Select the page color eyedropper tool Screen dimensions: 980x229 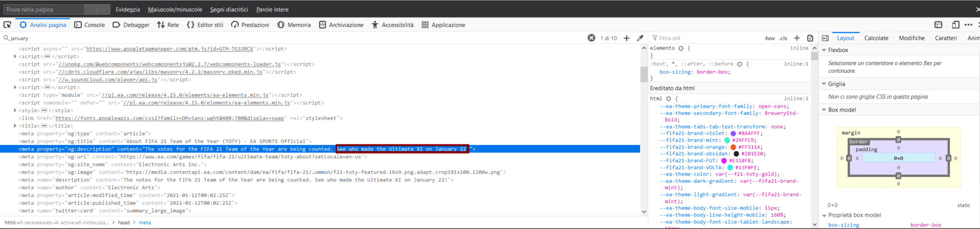tap(640, 38)
